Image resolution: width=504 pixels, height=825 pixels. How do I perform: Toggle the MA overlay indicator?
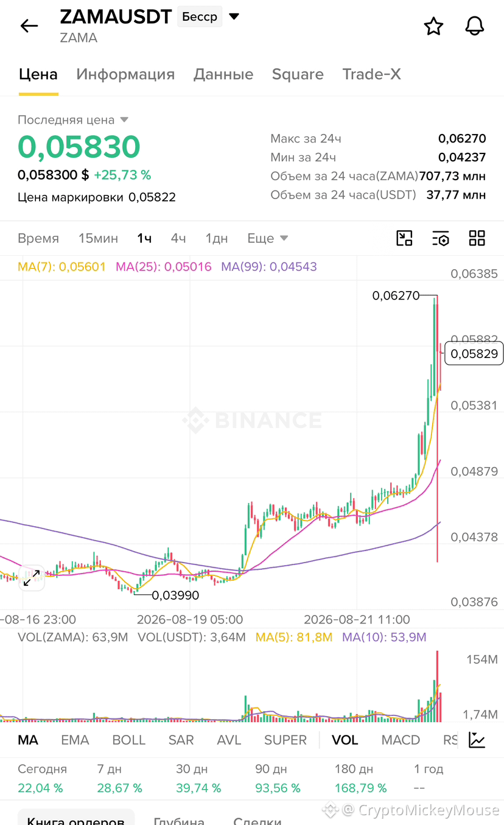28,740
